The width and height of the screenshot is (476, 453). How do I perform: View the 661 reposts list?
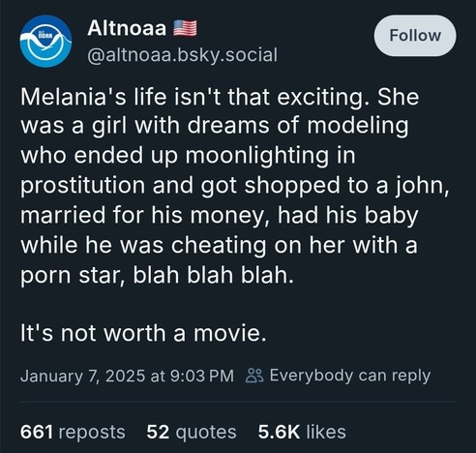pos(73,432)
